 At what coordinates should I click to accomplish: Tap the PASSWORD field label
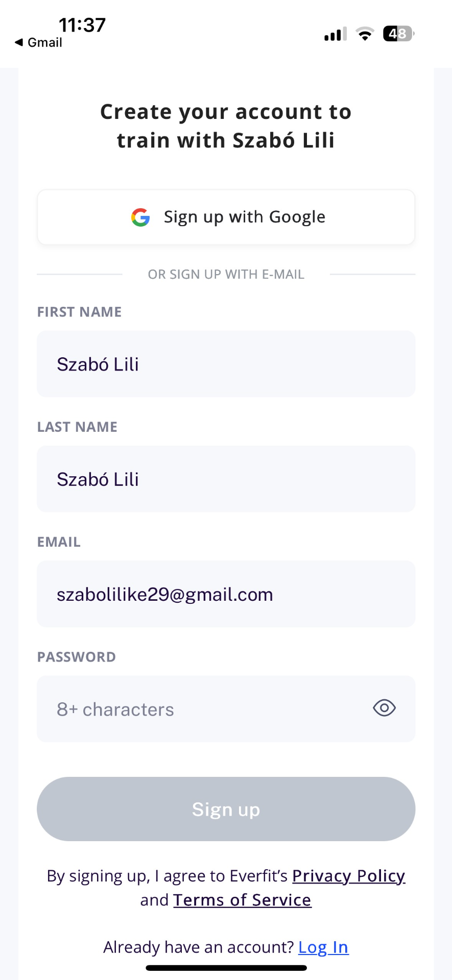[77, 657]
